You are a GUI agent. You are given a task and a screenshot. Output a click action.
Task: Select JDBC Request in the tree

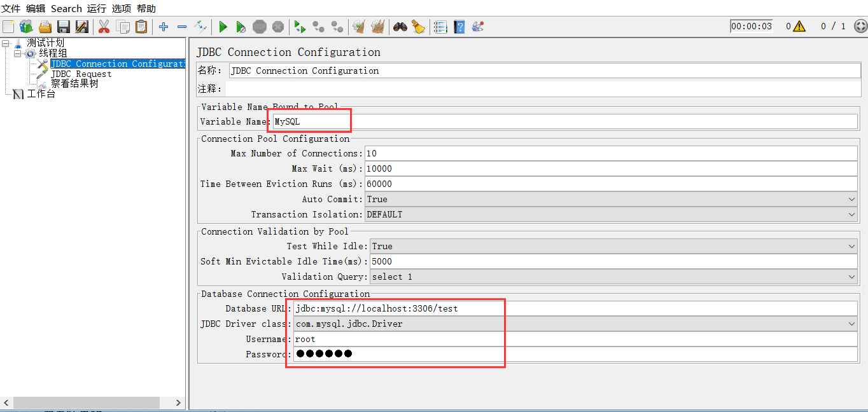tap(81, 74)
